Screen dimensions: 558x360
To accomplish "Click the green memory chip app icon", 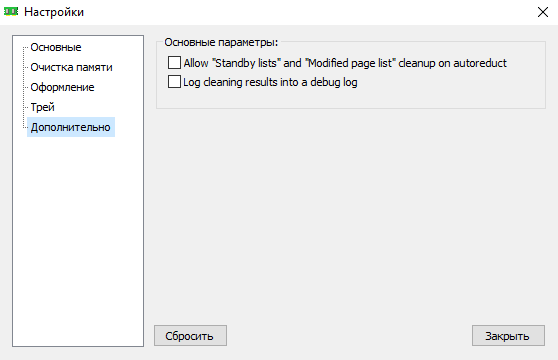I will (x=11, y=12).
